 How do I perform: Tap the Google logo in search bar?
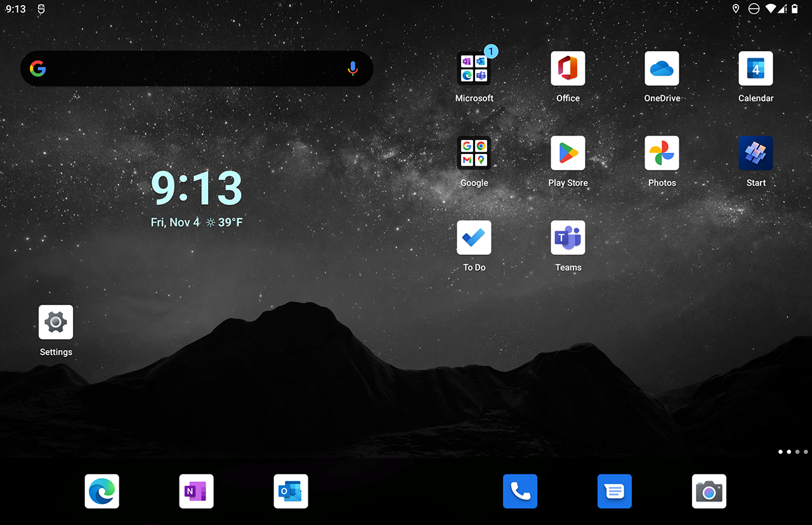pos(38,68)
